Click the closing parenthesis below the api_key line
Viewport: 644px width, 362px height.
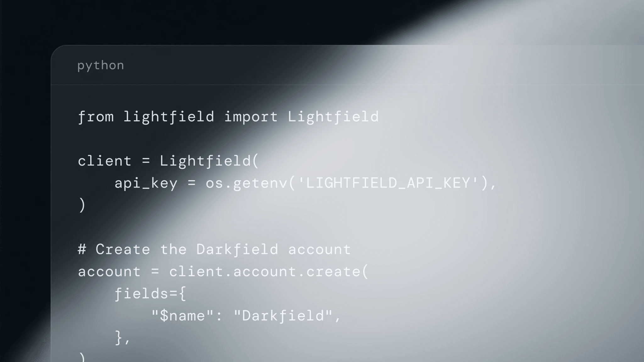click(82, 205)
